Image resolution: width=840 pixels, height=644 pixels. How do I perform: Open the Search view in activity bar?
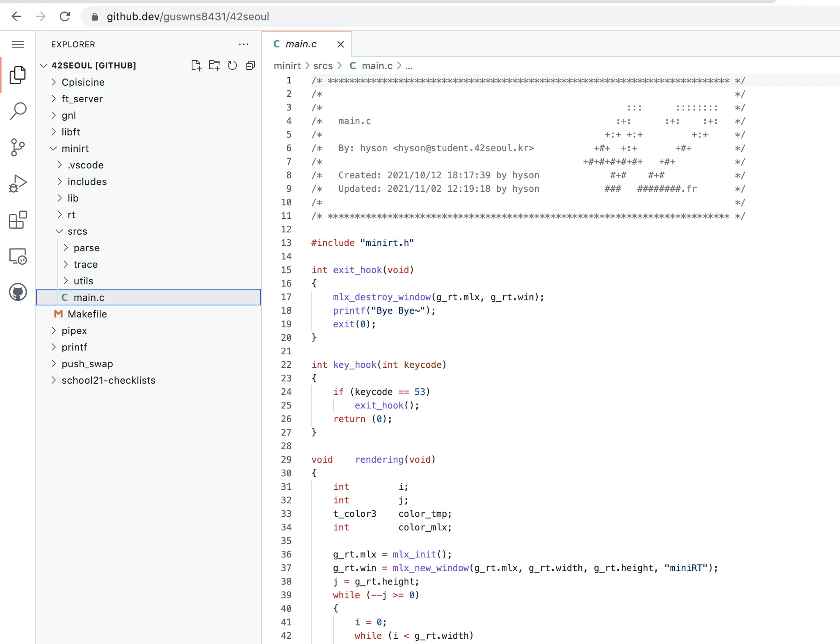click(18, 111)
